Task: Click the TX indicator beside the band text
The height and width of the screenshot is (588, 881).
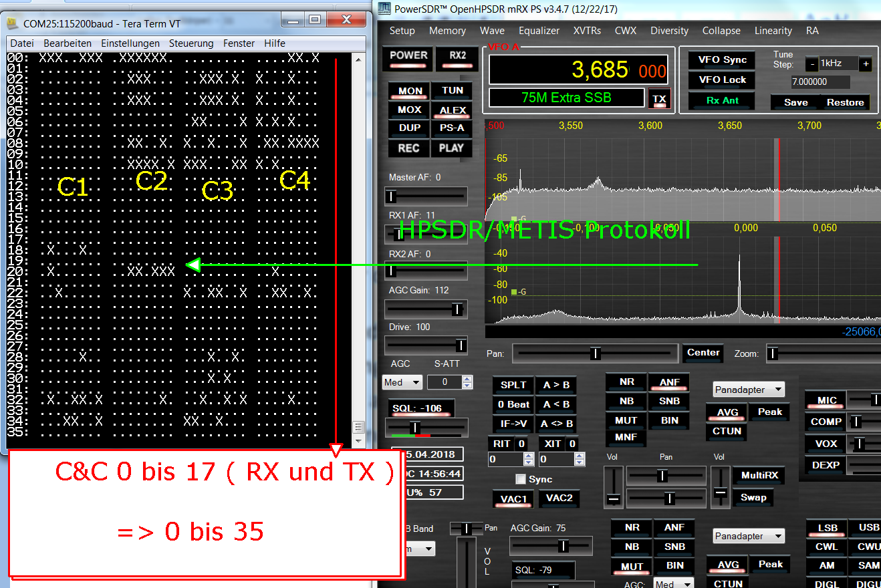Action: coord(659,99)
